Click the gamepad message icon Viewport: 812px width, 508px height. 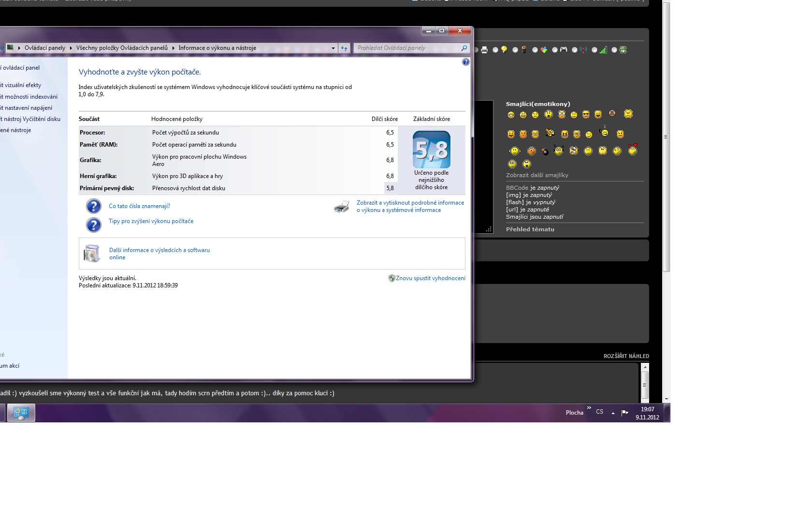(564, 49)
